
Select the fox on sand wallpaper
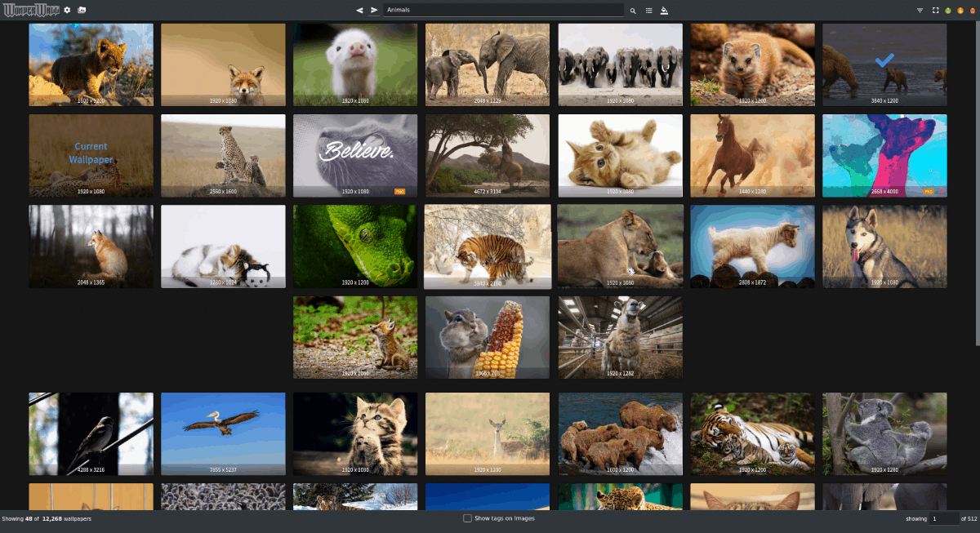[x=223, y=64]
